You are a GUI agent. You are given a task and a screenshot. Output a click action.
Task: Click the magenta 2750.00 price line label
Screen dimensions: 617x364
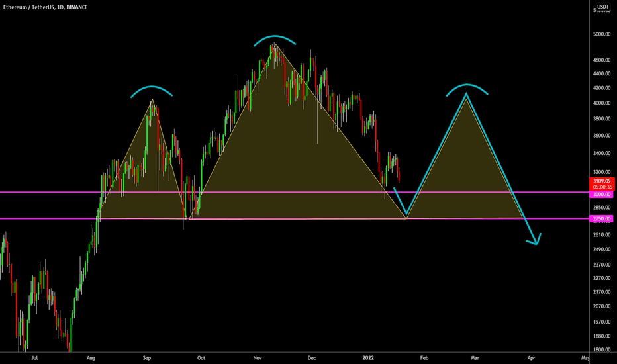point(601,219)
